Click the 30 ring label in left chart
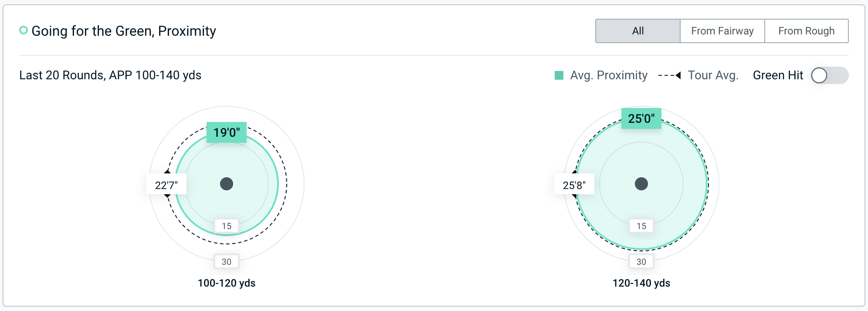 [227, 262]
